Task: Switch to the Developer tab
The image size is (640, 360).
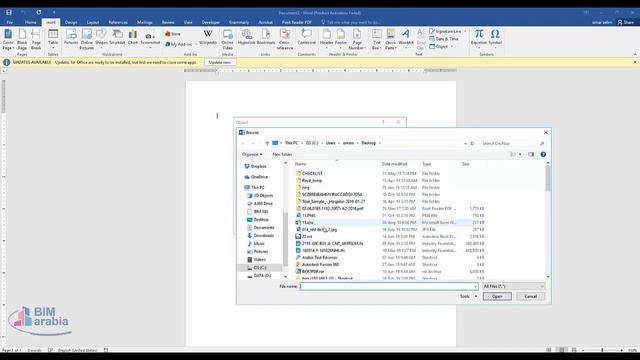Action: [211, 22]
